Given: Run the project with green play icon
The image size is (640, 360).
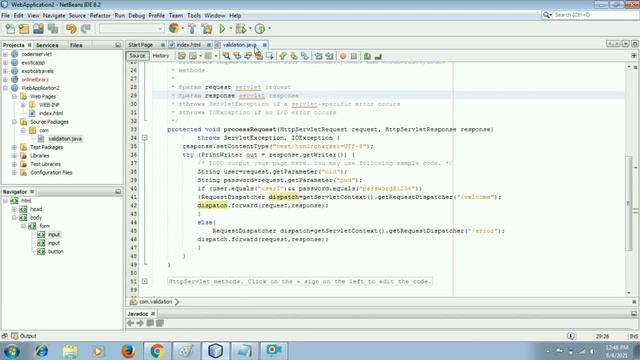Looking at the screenshot, I should pyautogui.click(x=222, y=29).
